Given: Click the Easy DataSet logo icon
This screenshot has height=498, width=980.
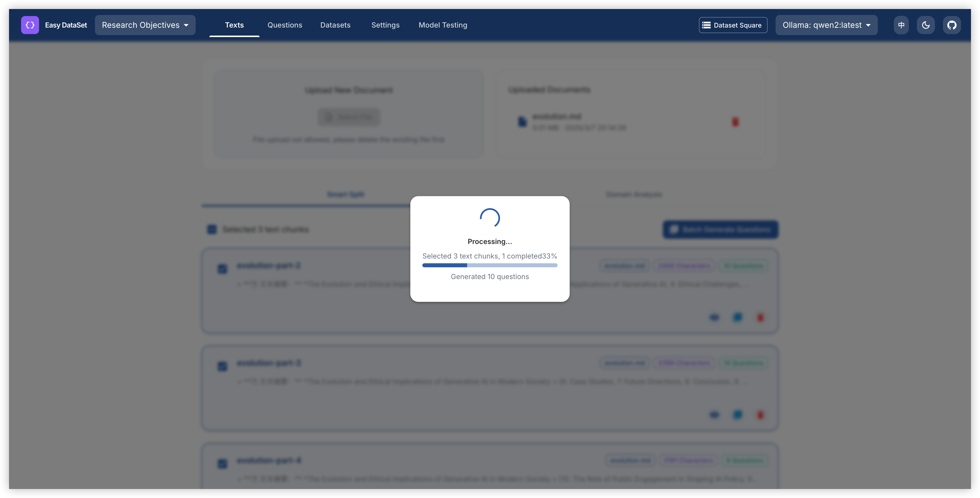Looking at the screenshot, I should (x=30, y=25).
